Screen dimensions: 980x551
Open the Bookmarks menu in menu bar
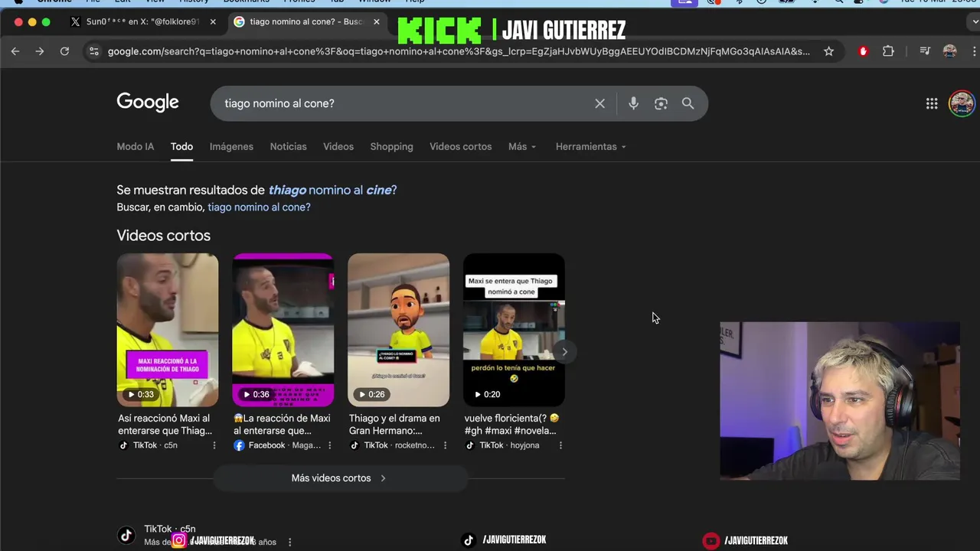[x=247, y=2]
